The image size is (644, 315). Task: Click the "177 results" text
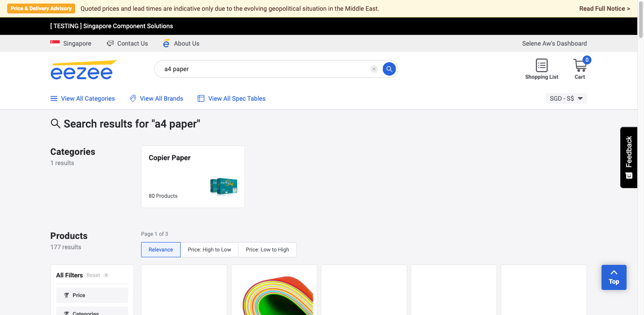pyautogui.click(x=66, y=247)
